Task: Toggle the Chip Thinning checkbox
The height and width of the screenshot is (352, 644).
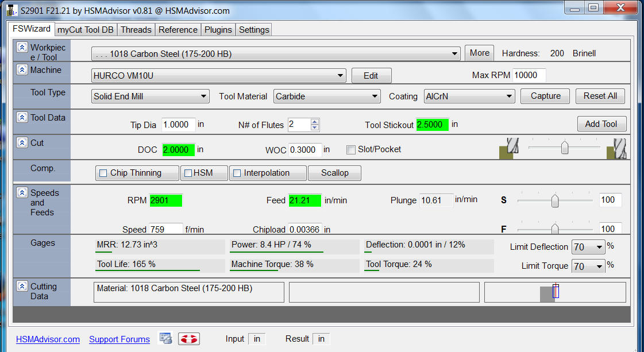Action: tap(103, 173)
